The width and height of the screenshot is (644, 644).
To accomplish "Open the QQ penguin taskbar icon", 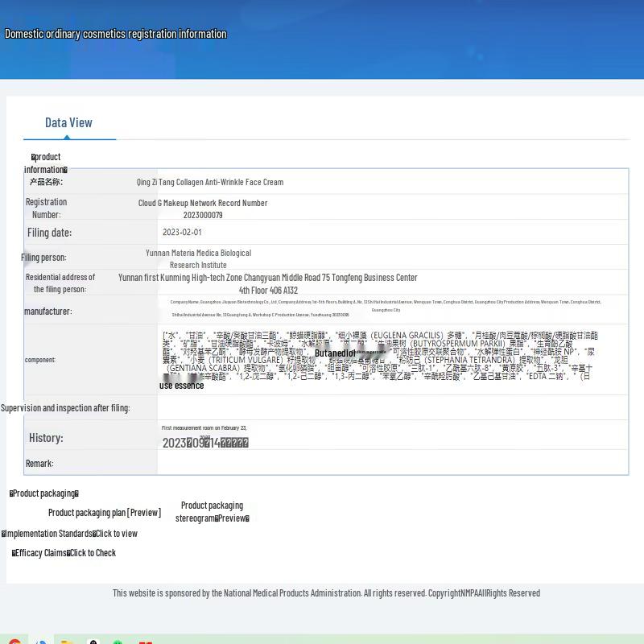I will pos(93,642).
